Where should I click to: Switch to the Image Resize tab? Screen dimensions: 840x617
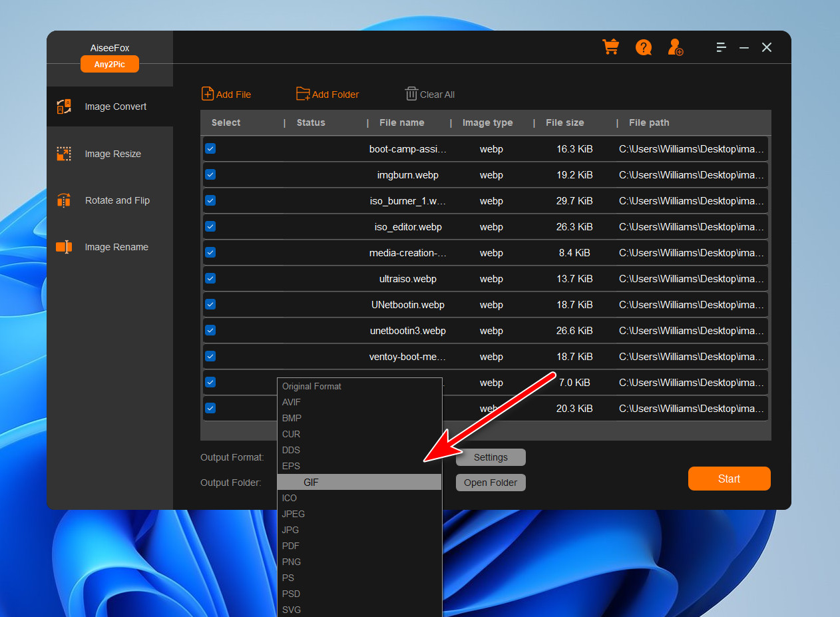[x=110, y=154]
